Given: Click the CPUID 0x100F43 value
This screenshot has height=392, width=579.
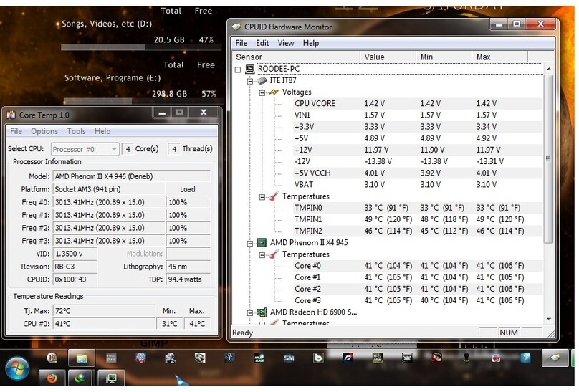Looking at the screenshot, I should [75, 279].
